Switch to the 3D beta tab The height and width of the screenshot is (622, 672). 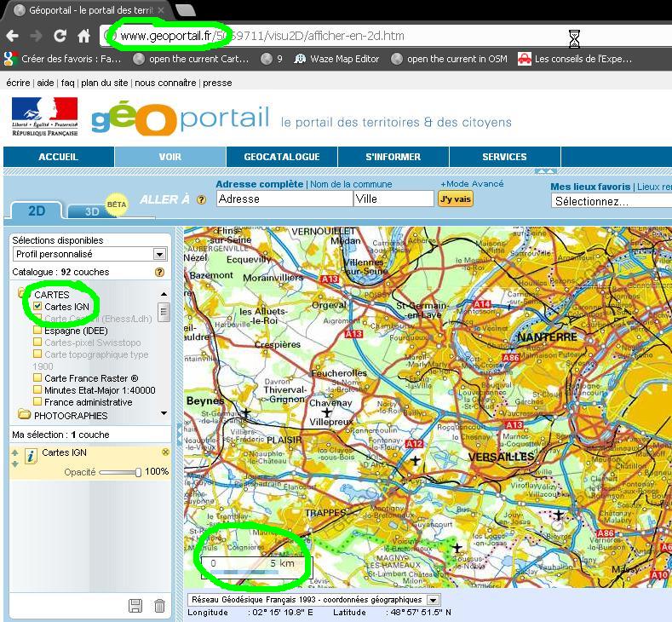(x=92, y=211)
